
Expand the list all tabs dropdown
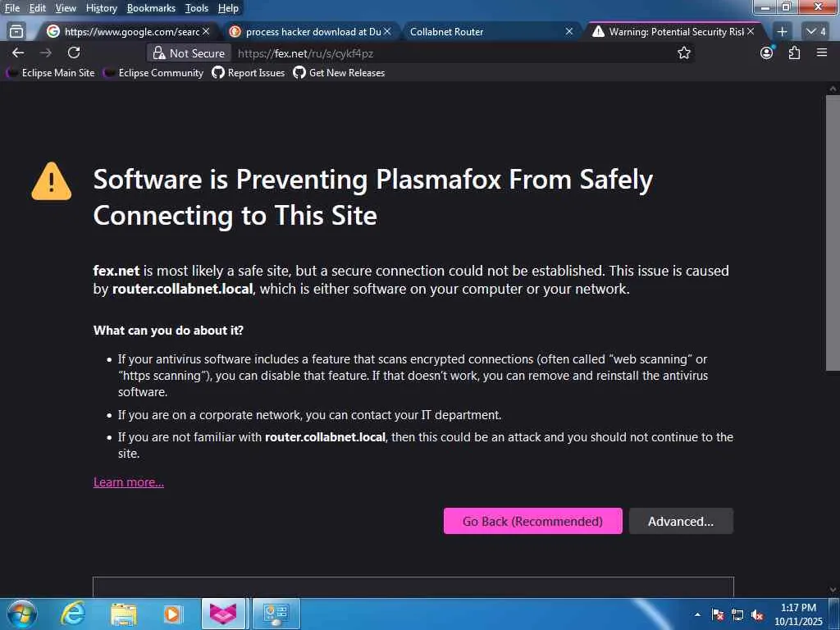[x=816, y=32]
